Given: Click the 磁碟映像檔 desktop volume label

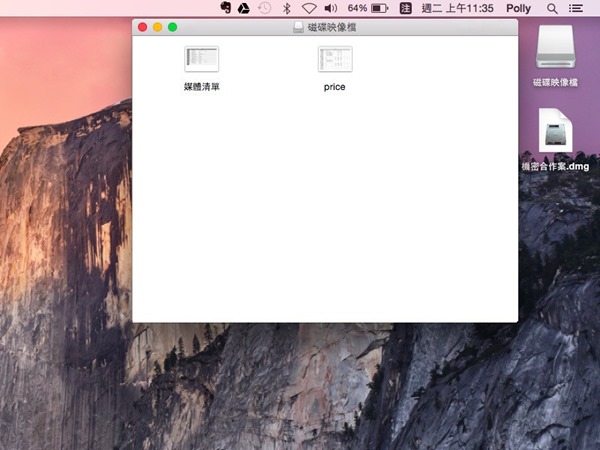Looking at the screenshot, I should click(555, 82).
